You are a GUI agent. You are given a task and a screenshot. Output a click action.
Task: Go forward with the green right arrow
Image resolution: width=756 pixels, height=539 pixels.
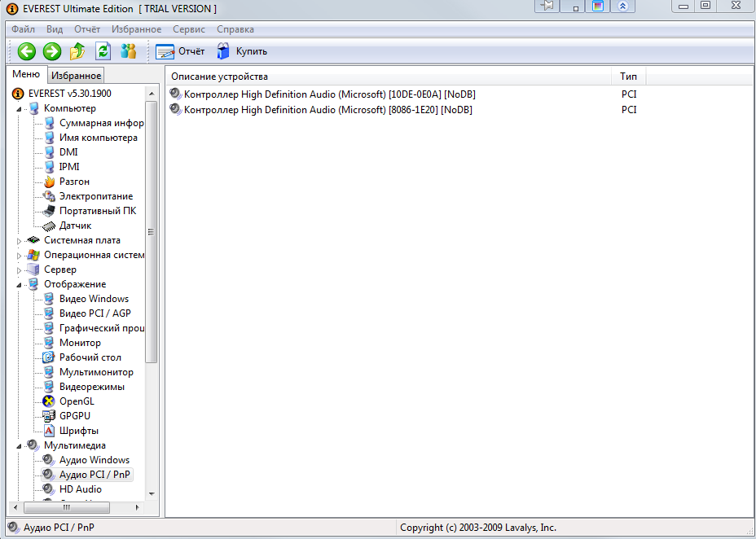[52, 51]
